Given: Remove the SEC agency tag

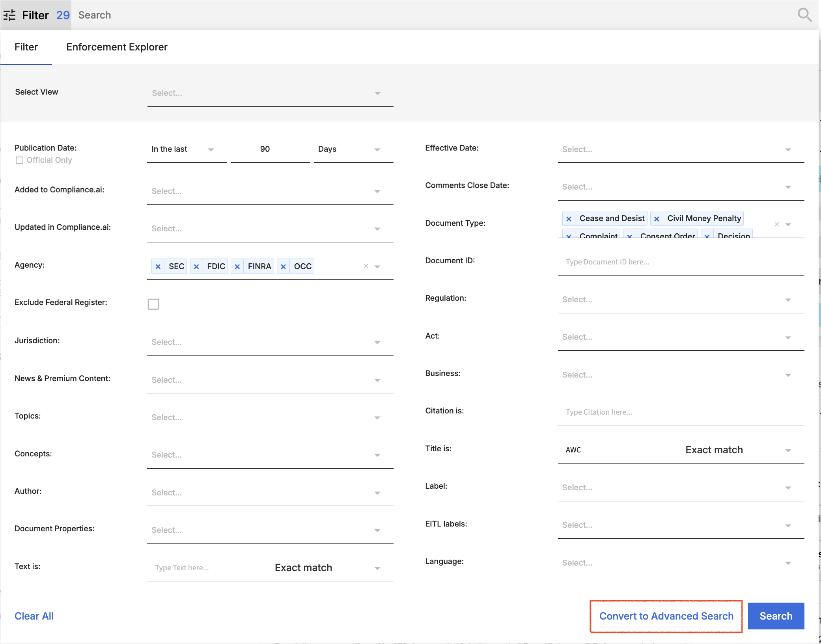Looking at the screenshot, I should pos(158,267).
